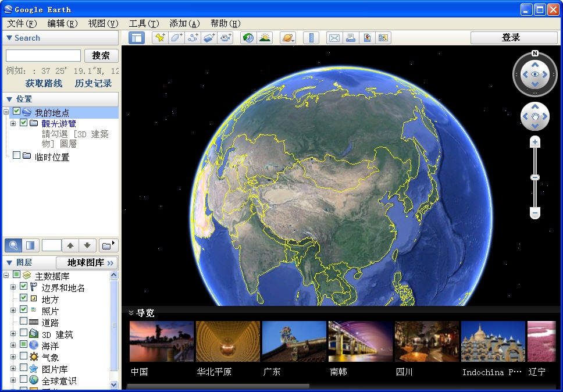
Task: Expand the 边界和地名 tree node
Action: [x=13, y=287]
